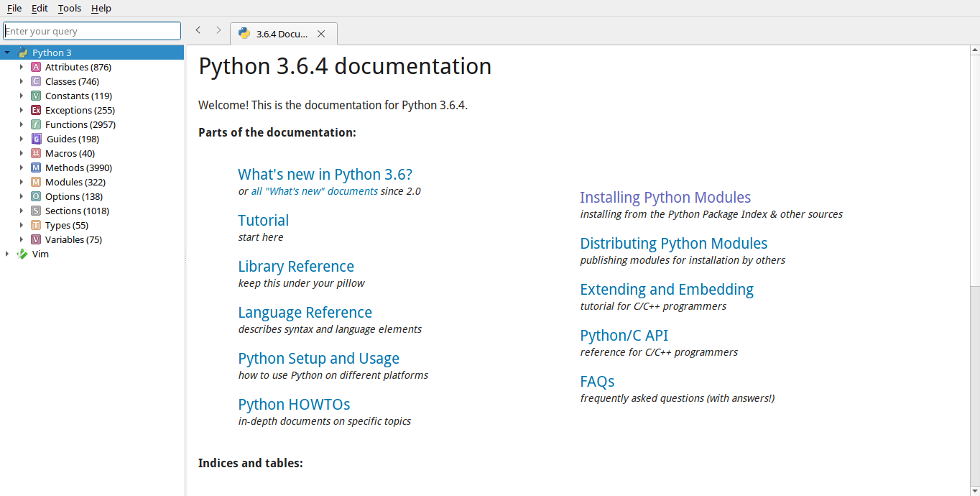
Task: Click the Guides category icon
Action: coord(36,139)
